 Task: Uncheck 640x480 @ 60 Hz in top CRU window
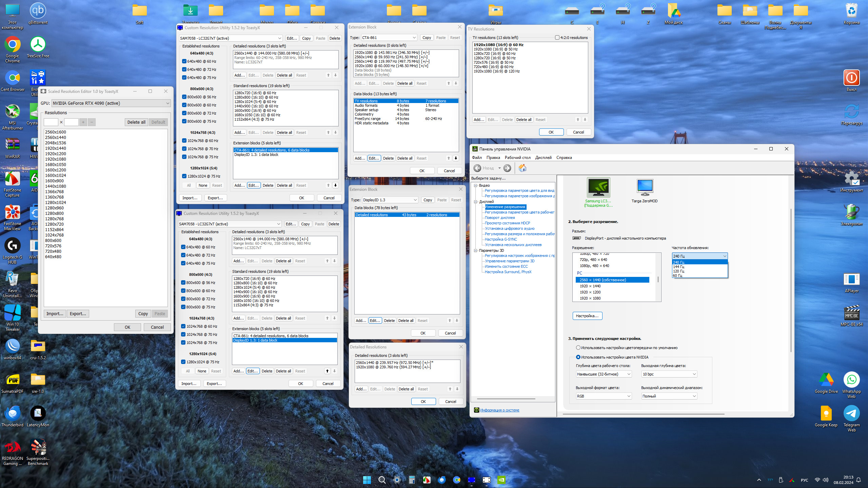coord(184,61)
